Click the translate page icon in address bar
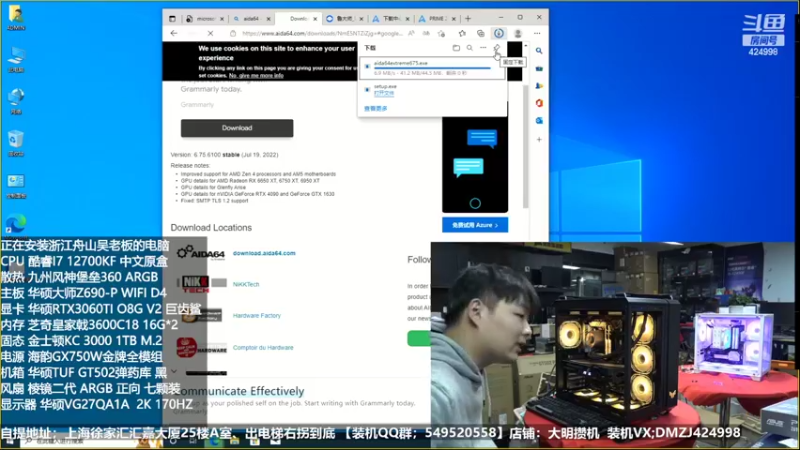This screenshot has height=450, width=800. (426, 33)
